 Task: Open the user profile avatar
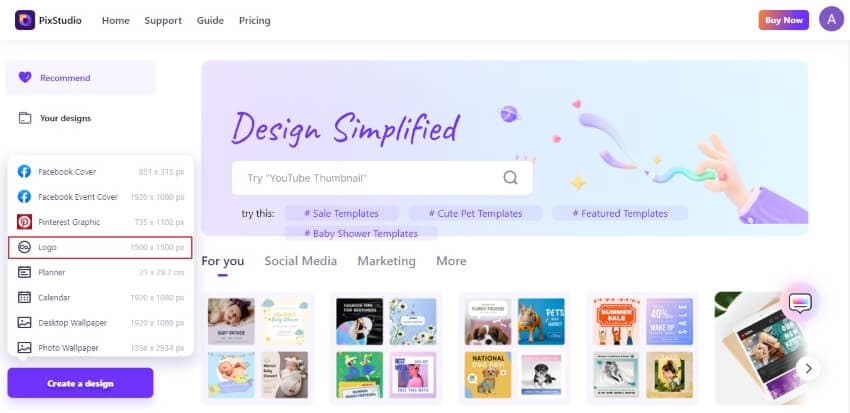point(831,19)
